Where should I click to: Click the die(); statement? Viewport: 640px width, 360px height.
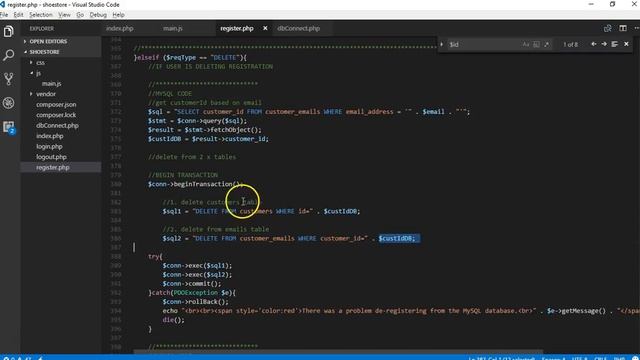click(x=173, y=320)
